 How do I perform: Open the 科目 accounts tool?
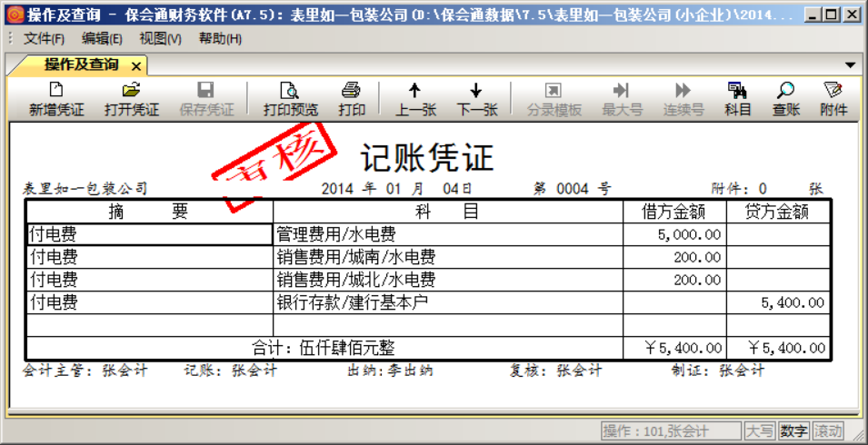coord(737,91)
